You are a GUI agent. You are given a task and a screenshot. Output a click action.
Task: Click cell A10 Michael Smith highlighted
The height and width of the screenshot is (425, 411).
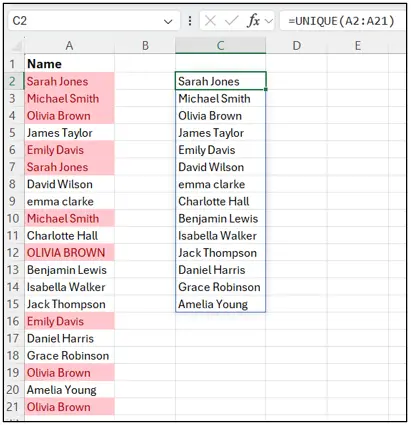tap(69, 218)
